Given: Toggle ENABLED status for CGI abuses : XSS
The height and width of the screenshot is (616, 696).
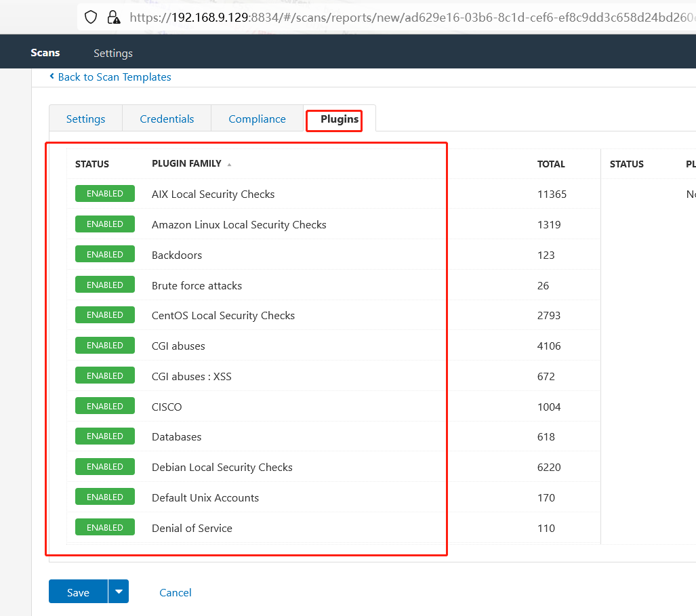Looking at the screenshot, I should [x=105, y=375].
